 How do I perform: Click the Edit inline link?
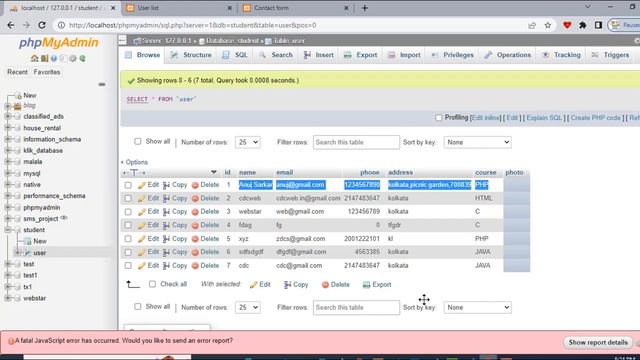coord(485,118)
